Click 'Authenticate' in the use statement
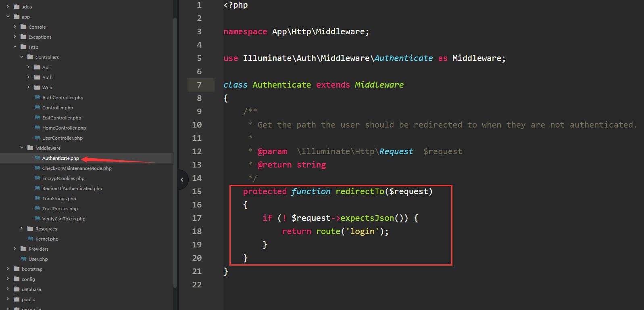Viewport: 644px width, 310px height. pos(404,58)
